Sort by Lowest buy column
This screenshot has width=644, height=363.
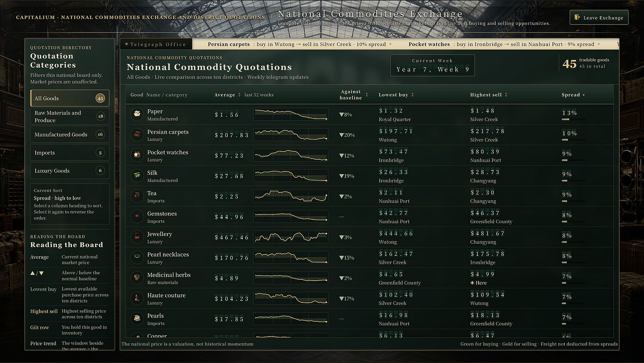pos(396,95)
